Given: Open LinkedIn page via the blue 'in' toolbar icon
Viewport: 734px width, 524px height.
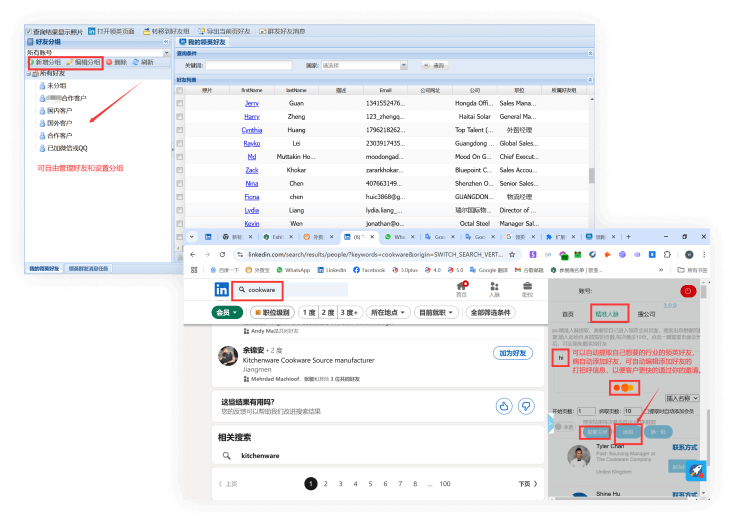Looking at the screenshot, I should click(92, 31).
